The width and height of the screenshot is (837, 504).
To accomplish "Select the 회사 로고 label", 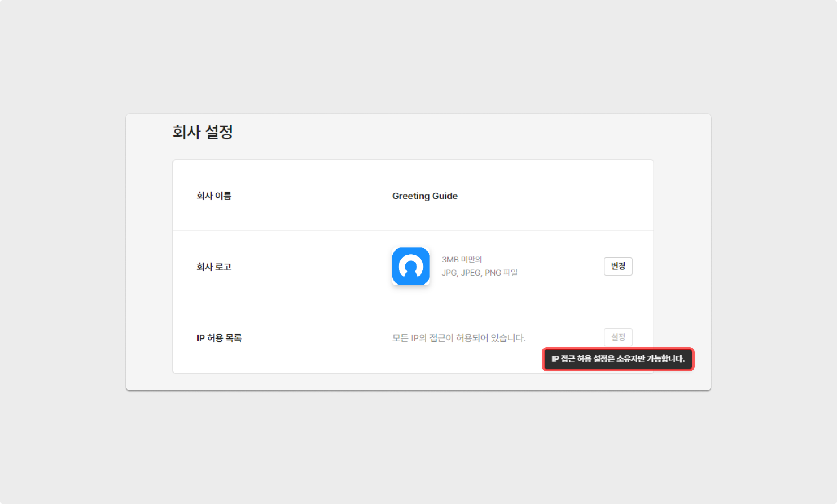I will pos(214,267).
